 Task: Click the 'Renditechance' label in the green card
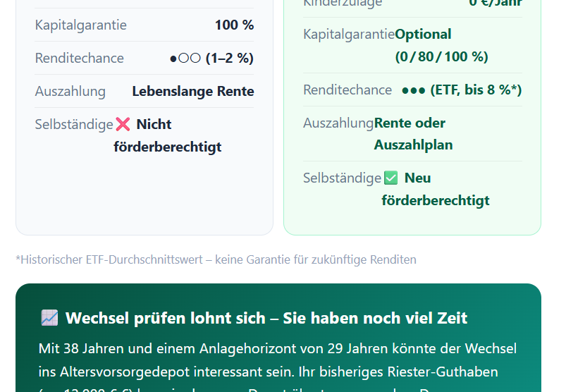347,90
